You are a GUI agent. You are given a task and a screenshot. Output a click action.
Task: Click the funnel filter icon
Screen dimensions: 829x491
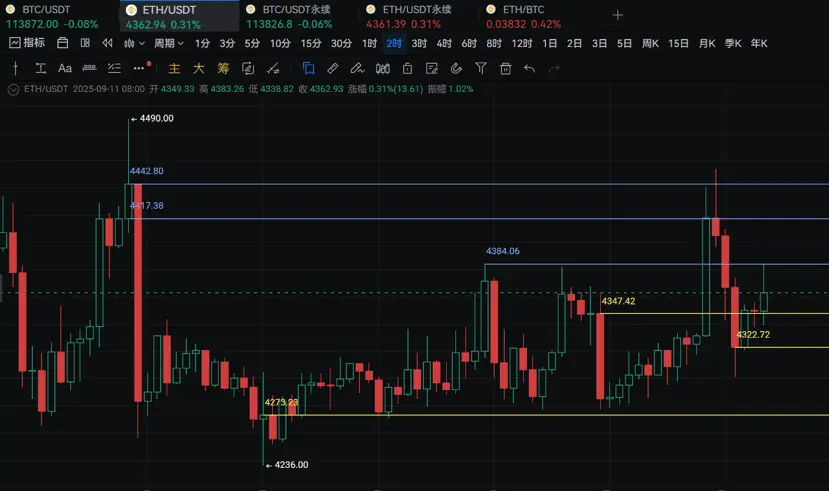(x=481, y=68)
